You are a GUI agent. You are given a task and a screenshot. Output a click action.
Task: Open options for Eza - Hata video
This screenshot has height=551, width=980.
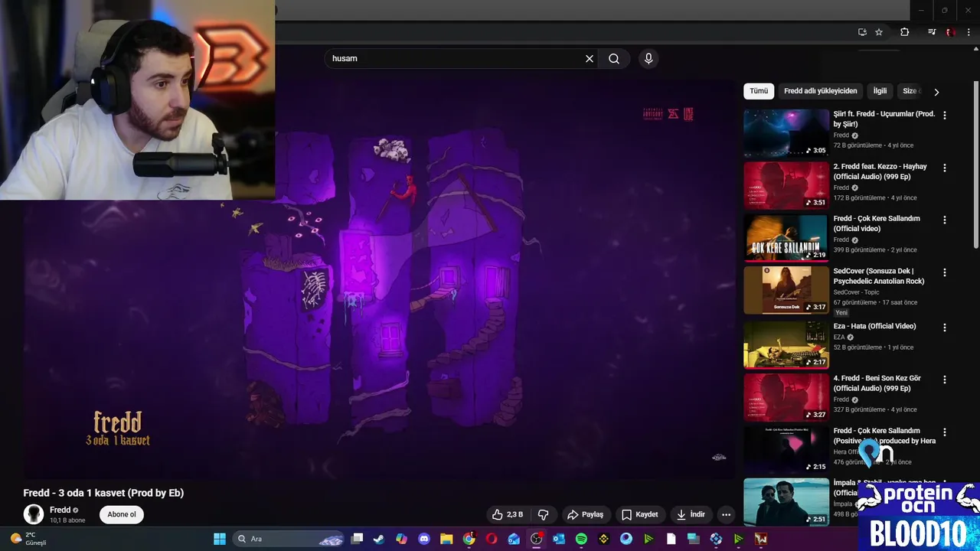[944, 328]
